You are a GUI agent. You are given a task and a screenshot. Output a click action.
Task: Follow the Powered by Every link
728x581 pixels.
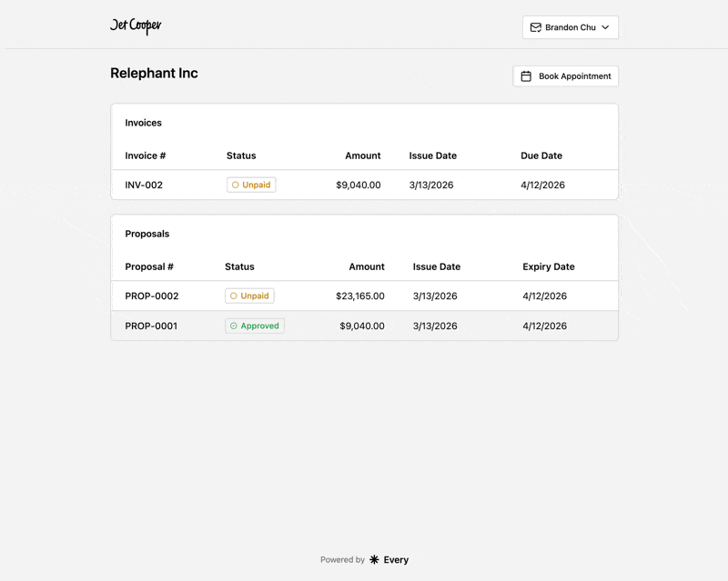(365, 560)
